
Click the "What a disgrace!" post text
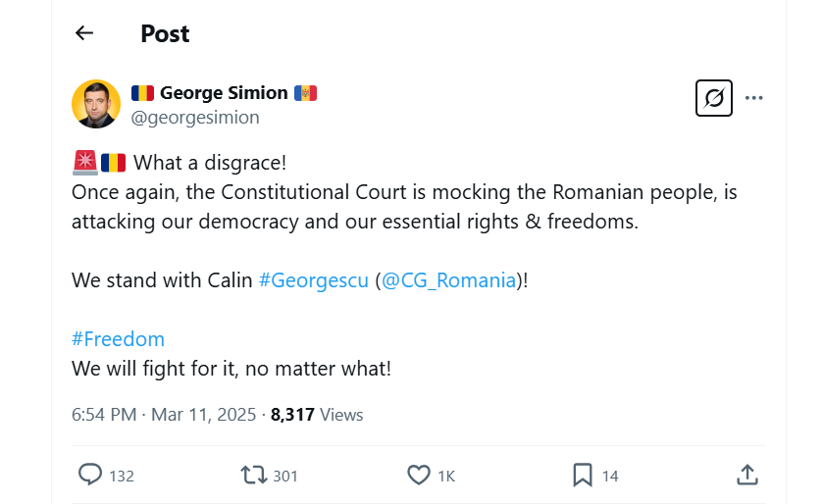tap(209, 163)
